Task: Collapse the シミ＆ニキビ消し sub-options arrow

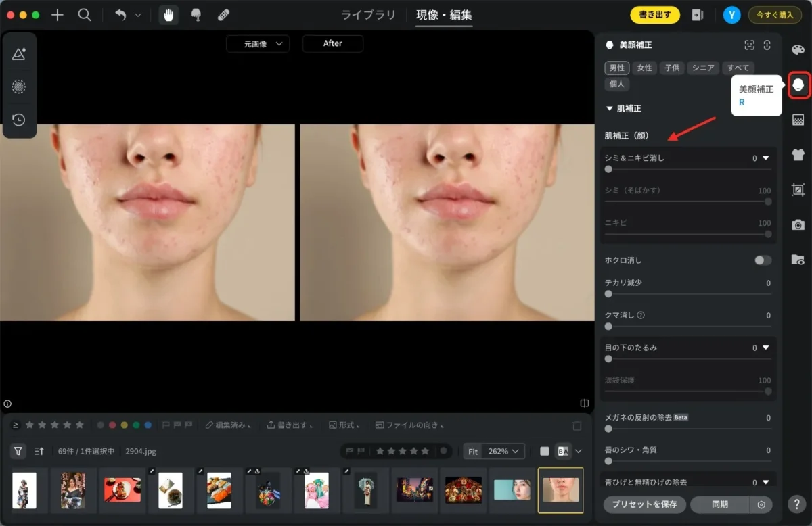Action: [766, 158]
